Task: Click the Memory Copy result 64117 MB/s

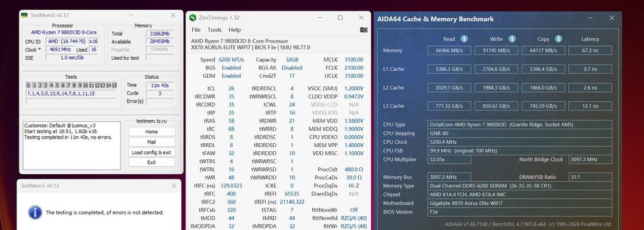Action: pyautogui.click(x=544, y=51)
